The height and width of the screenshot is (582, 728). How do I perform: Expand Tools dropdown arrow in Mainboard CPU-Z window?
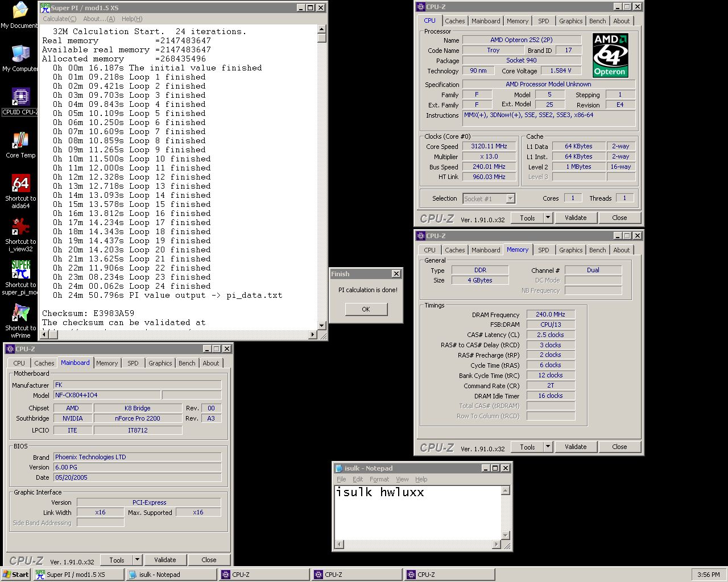pyautogui.click(x=137, y=560)
